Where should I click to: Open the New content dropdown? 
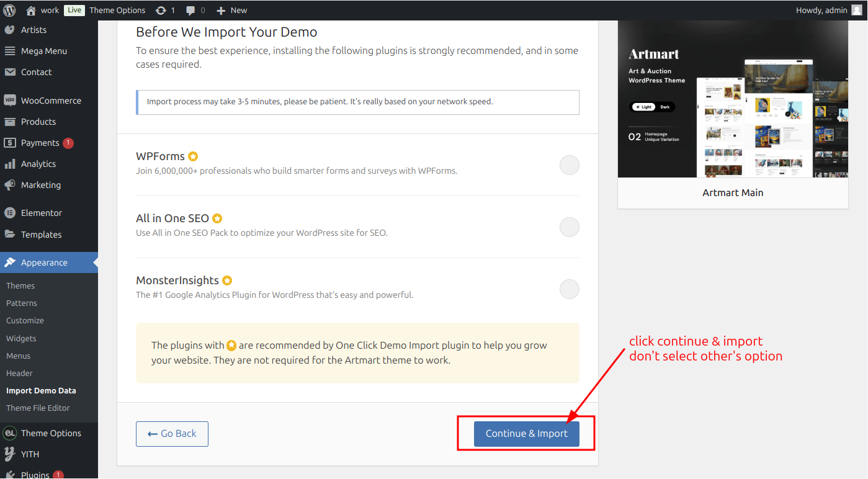[231, 10]
